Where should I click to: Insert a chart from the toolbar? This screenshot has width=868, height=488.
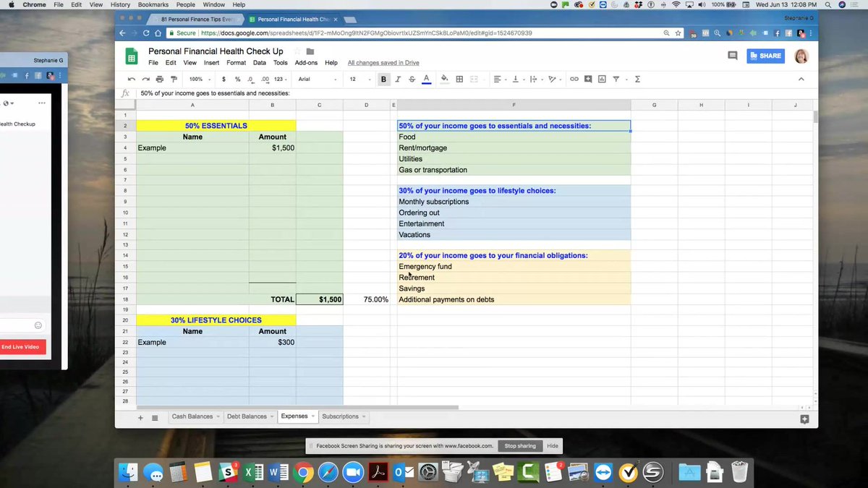[602, 79]
